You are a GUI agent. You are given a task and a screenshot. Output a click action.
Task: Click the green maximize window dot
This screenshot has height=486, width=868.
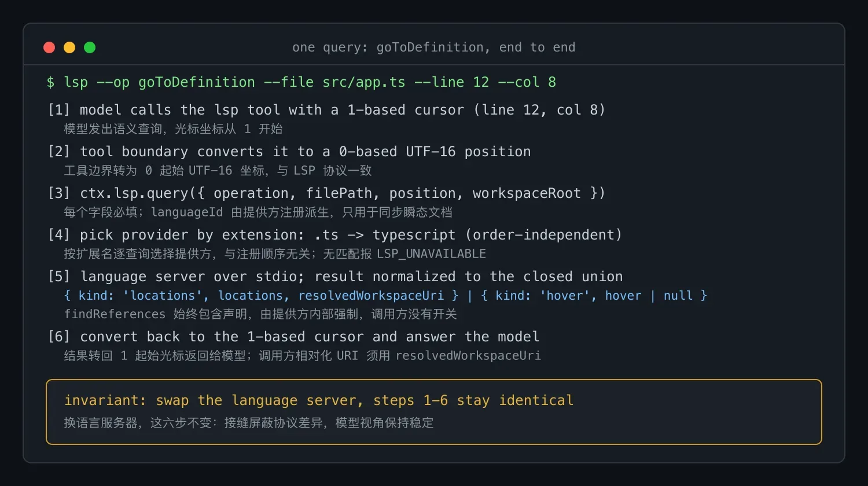tap(90, 47)
